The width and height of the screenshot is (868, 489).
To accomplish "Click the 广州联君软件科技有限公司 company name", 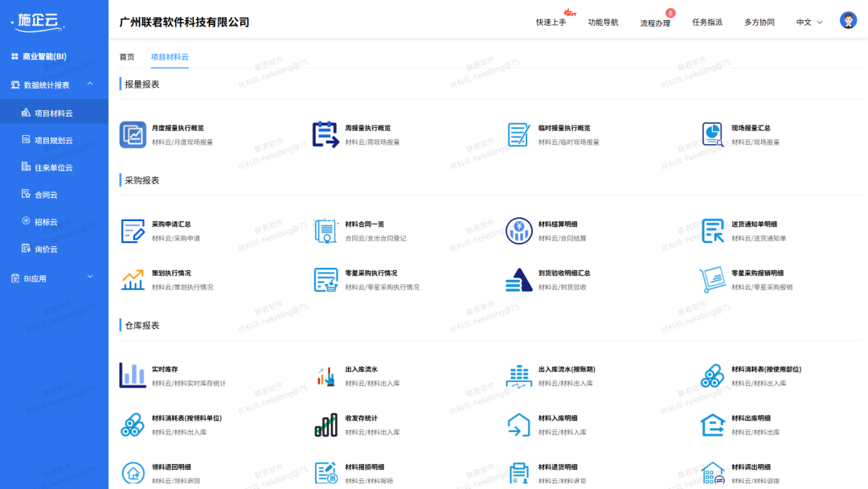I will 184,23.
